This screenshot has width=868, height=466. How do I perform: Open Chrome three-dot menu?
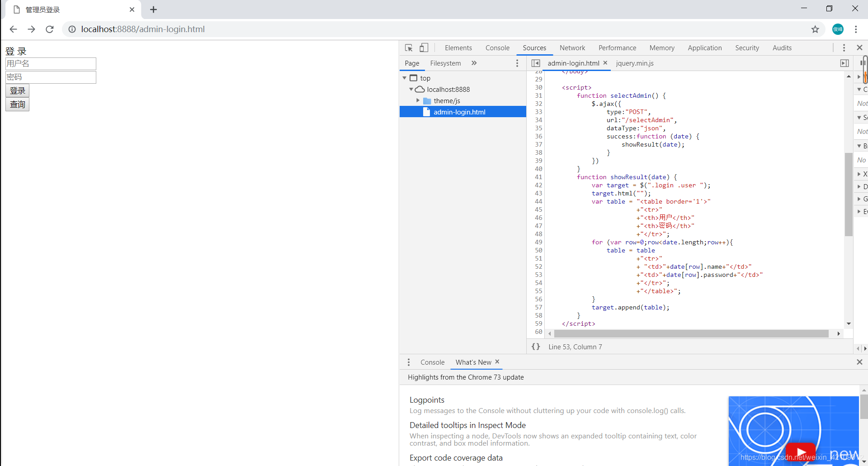(856, 29)
